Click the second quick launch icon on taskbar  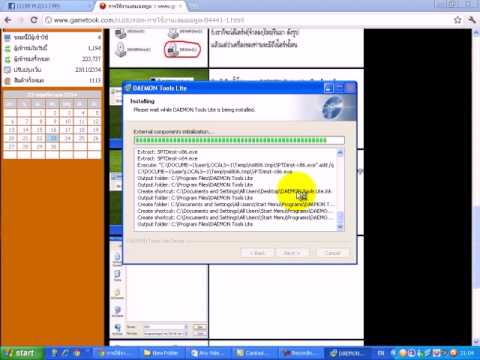click(66, 353)
